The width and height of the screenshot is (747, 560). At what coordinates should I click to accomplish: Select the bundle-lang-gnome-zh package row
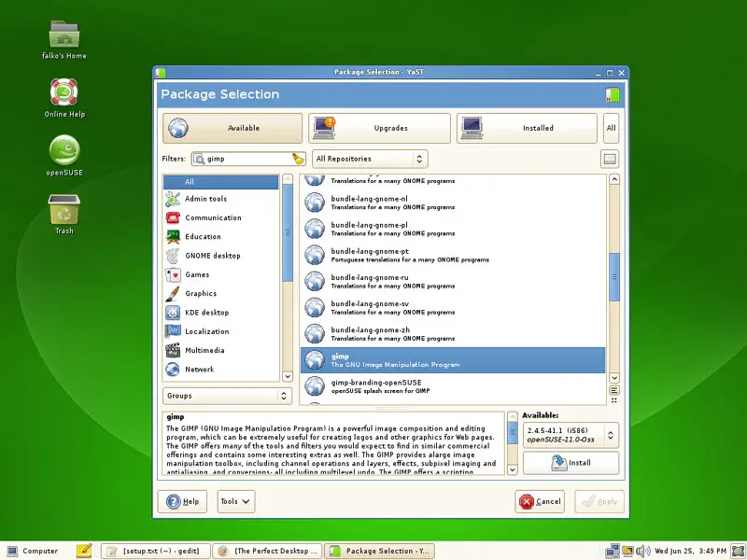pyautogui.click(x=453, y=334)
